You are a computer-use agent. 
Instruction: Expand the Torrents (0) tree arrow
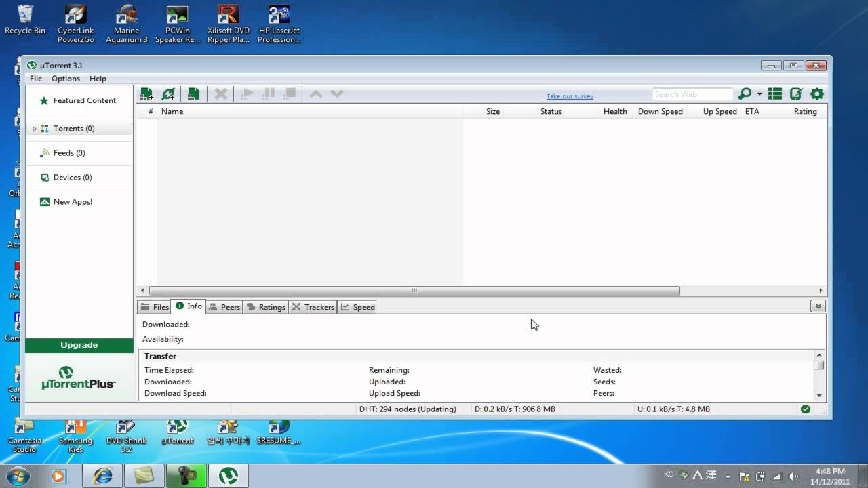click(x=35, y=129)
